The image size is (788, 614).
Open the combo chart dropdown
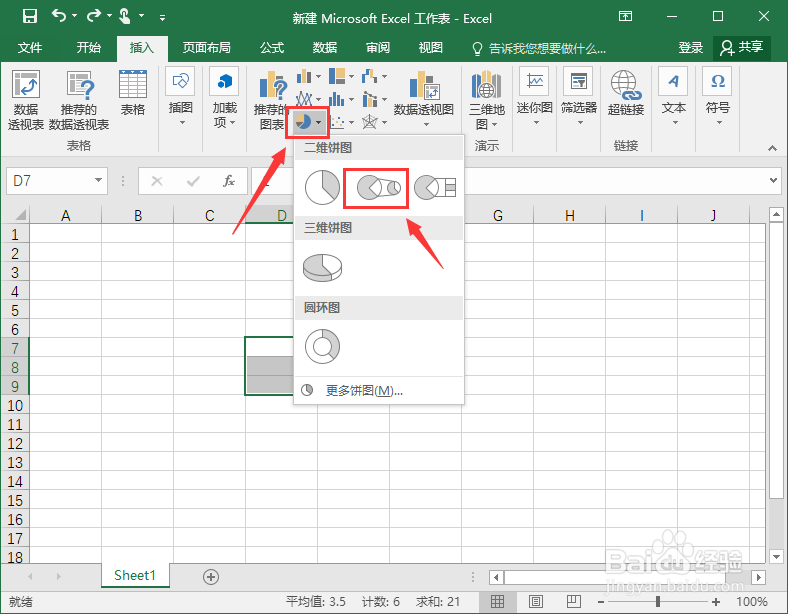click(374, 99)
